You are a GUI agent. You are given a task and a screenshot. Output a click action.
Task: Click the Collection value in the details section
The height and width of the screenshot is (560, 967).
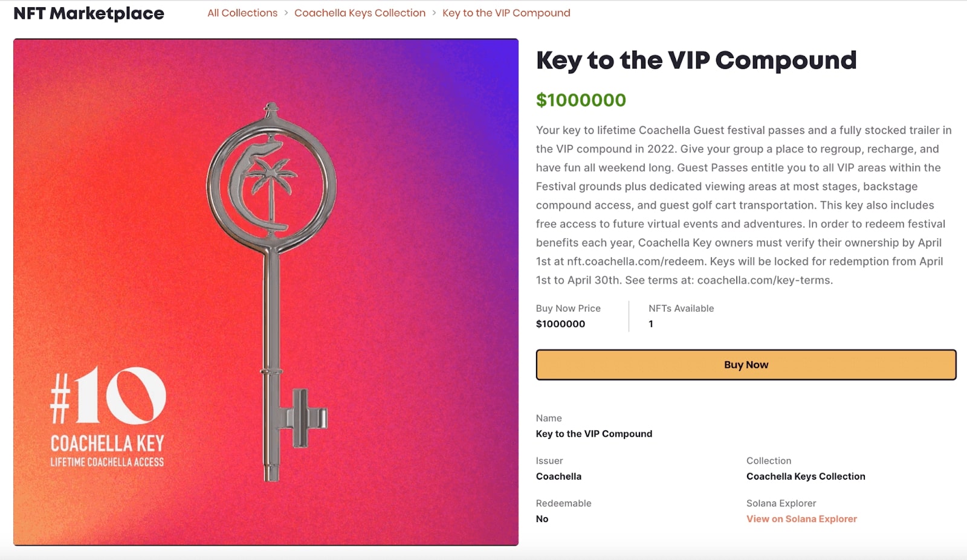click(x=806, y=477)
